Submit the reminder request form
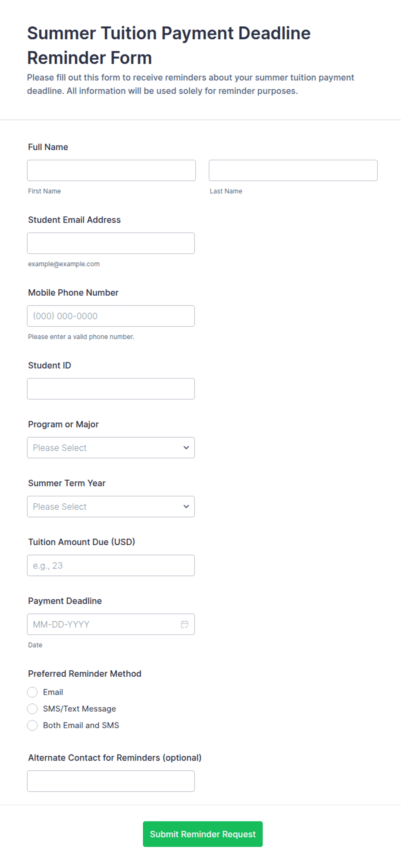 203,834
